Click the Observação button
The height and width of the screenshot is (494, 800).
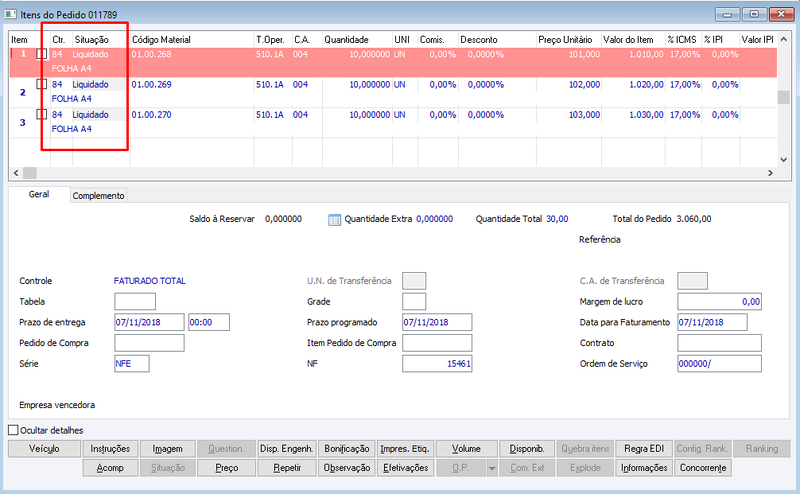[x=347, y=468]
